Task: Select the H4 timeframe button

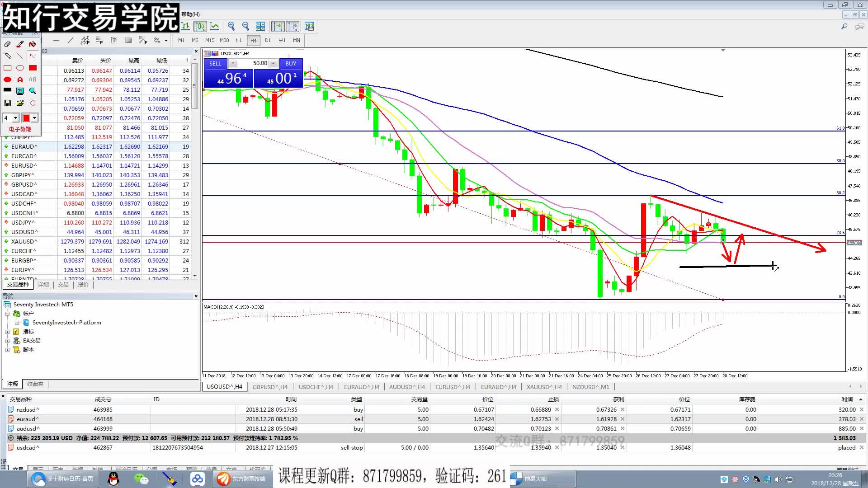Action: [253, 40]
